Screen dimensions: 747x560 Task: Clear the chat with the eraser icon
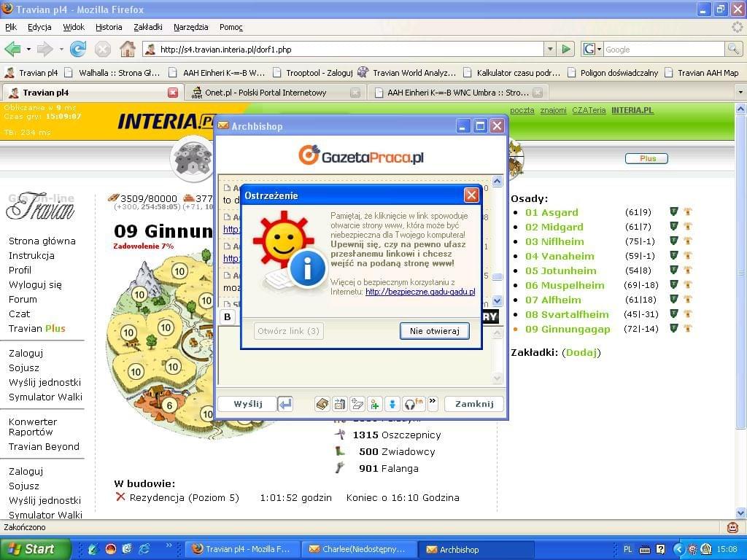coord(357,404)
